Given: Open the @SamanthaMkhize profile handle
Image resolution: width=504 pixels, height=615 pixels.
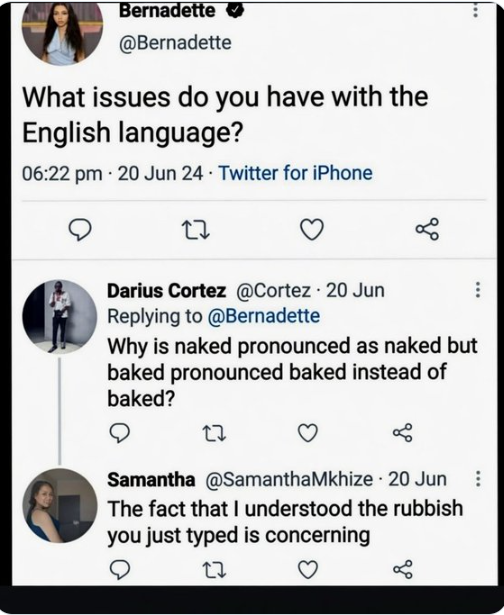Looking at the screenshot, I should coord(289,479).
